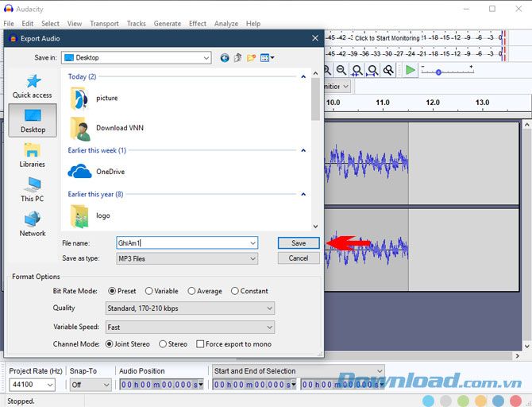Open the Tracks menu

(136, 24)
